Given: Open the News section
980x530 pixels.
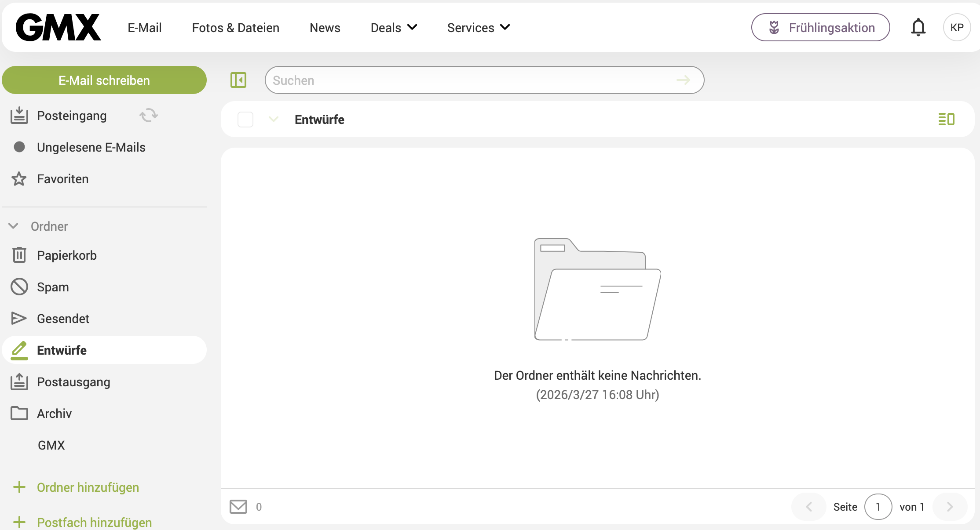Looking at the screenshot, I should (325, 27).
